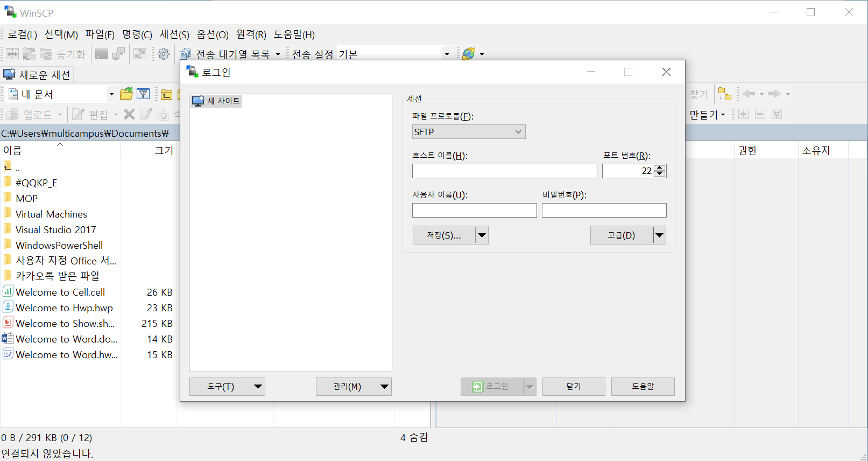Open the terminal console icon in main toolbar
868x461 pixels.
click(101, 54)
